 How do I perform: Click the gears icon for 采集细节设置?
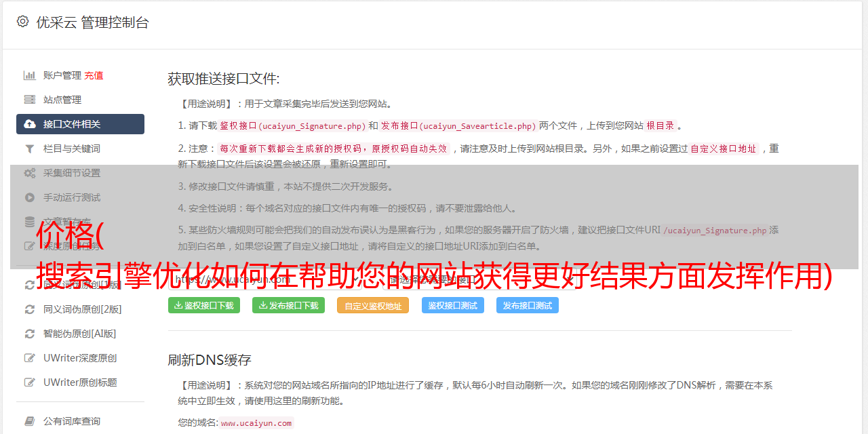(x=30, y=173)
